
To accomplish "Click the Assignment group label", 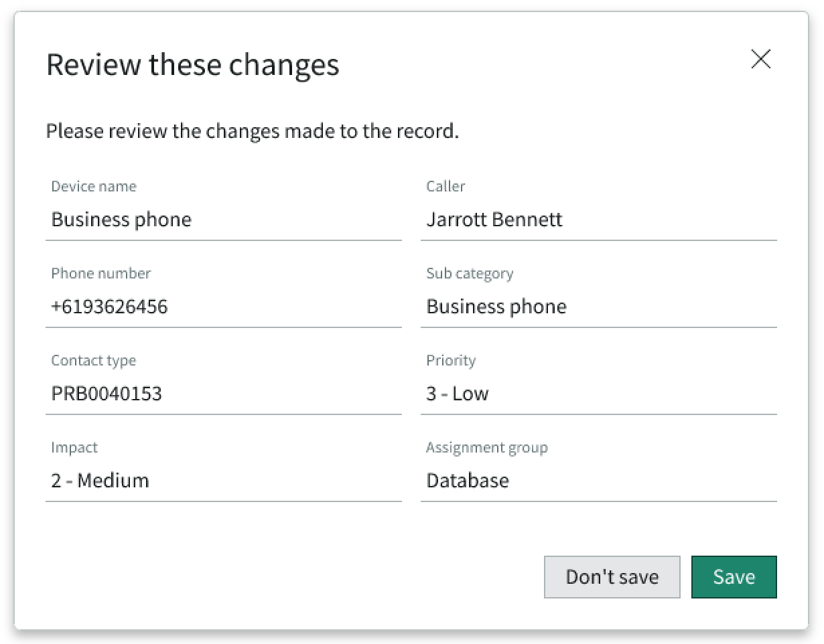I will (487, 447).
